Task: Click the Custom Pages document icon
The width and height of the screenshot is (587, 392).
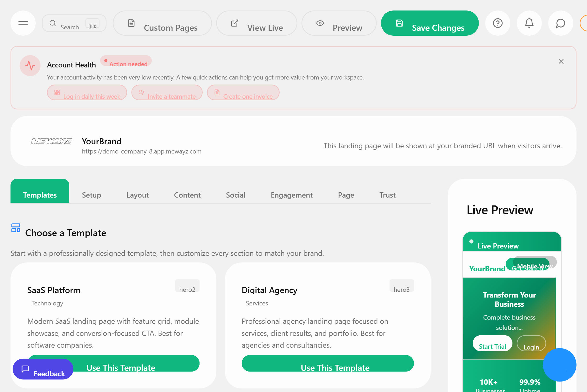Action: pos(132,23)
